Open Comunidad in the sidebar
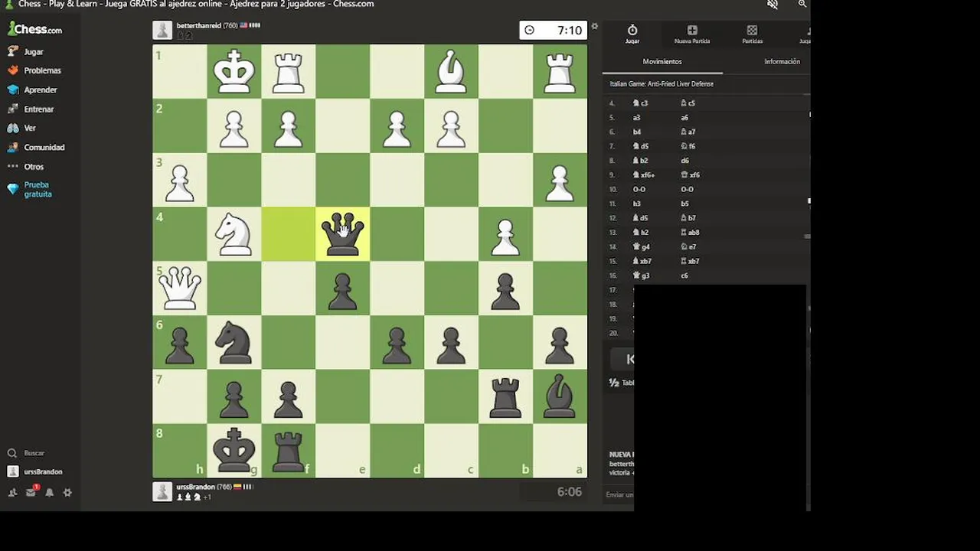The width and height of the screenshot is (980, 551). tap(37, 147)
